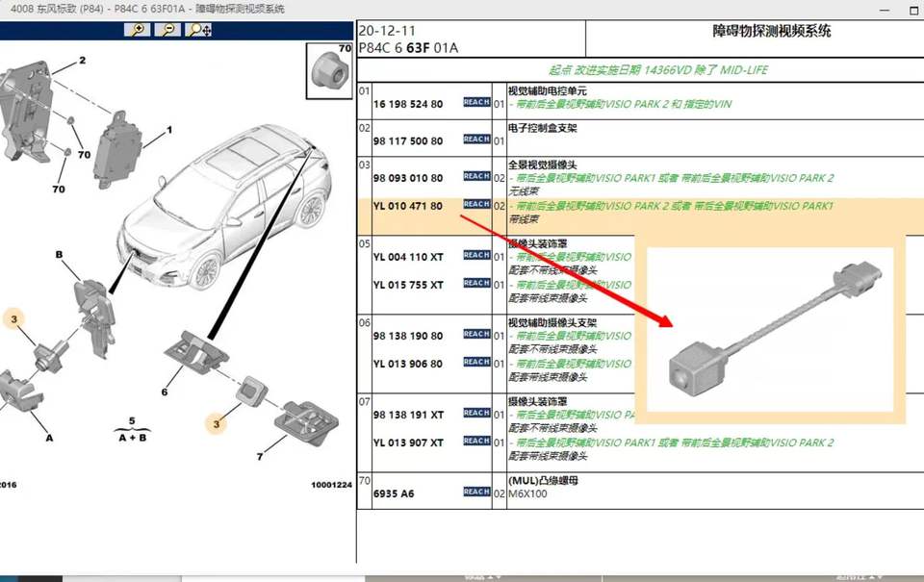The width and height of the screenshot is (924, 582).
Task: Select part number YL 015 755 XT
Action: point(408,285)
